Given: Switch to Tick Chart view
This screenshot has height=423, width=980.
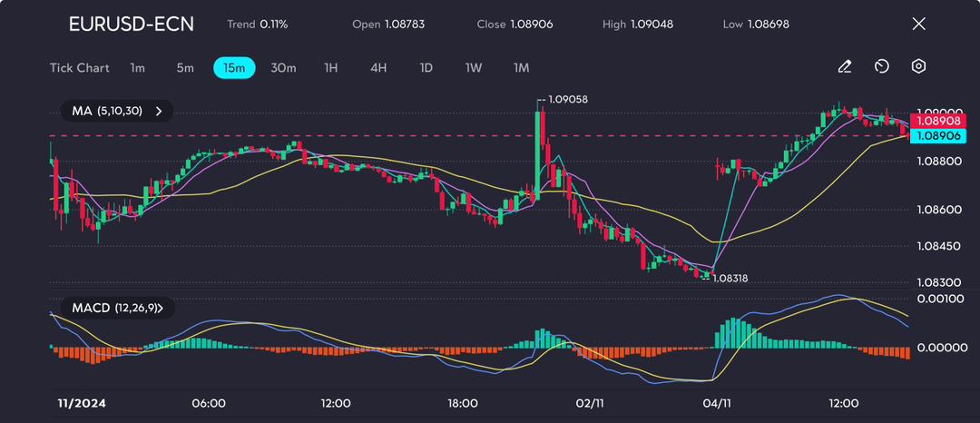Looking at the screenshot, I should [79, 67].
